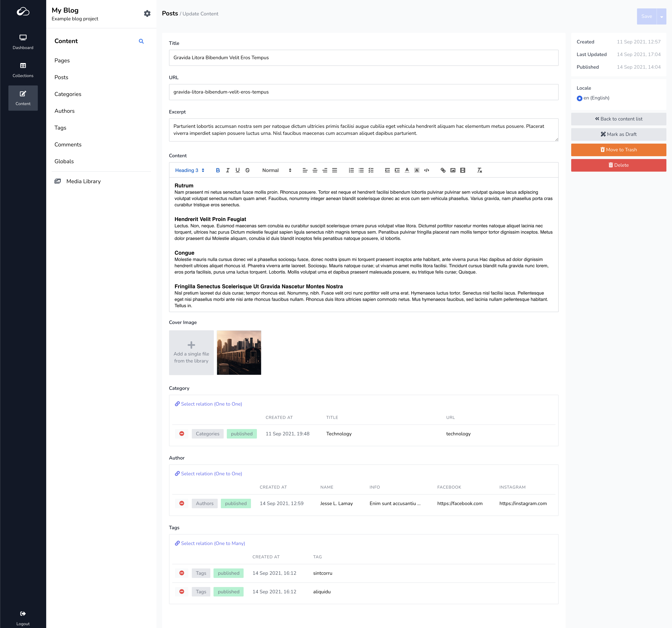Screen dimensions: 672x628
Task: Expand the Save button dropdown arrow
Action: pos(661,17)
